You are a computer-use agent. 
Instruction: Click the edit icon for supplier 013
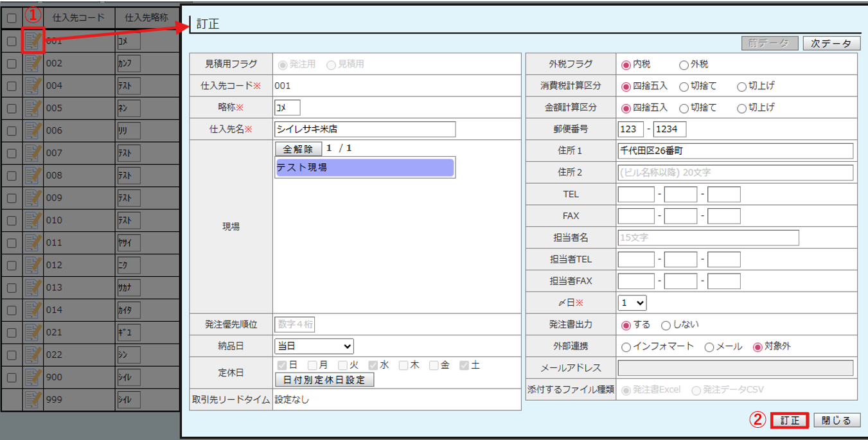point(32,287)
